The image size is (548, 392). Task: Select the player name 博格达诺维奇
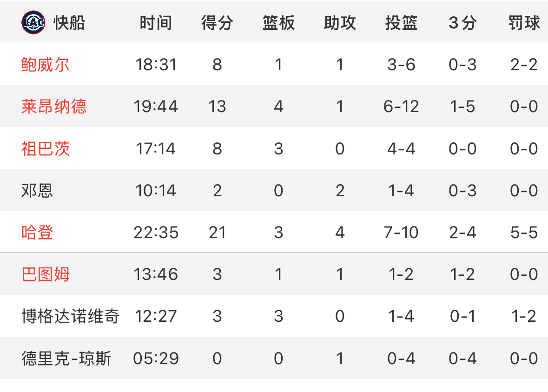tap(70, 316)
